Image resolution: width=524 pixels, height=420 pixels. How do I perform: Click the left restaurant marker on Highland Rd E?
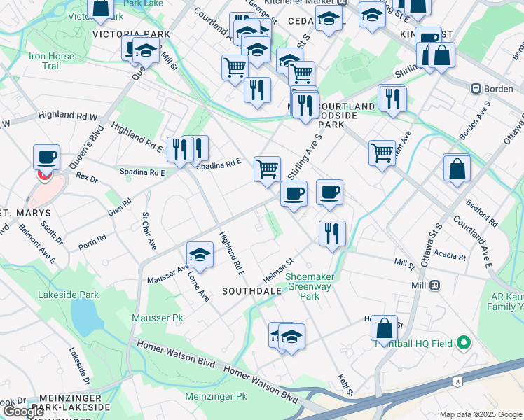pos(180,148)
